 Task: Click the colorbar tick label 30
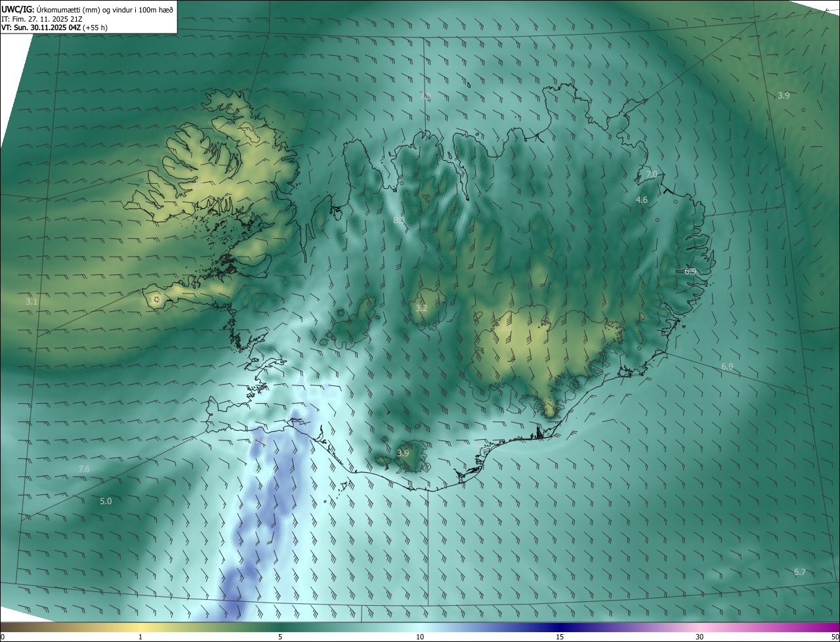(700, 637)
